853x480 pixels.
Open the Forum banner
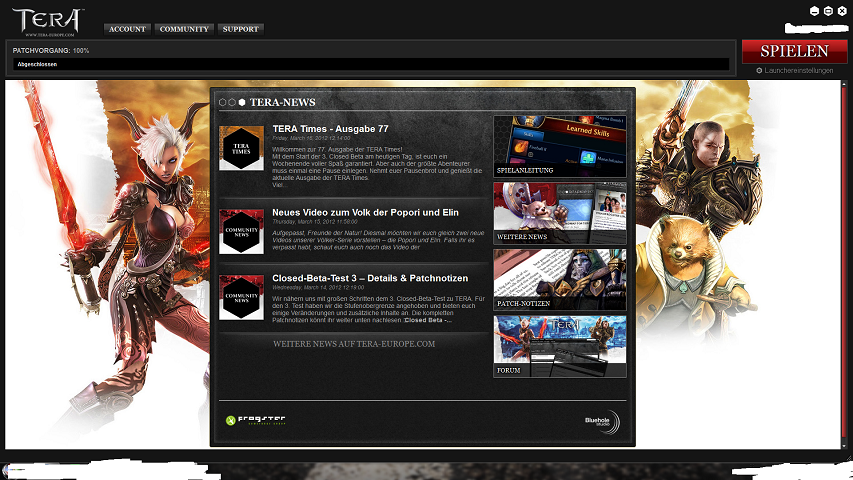[x=560, y=347]
